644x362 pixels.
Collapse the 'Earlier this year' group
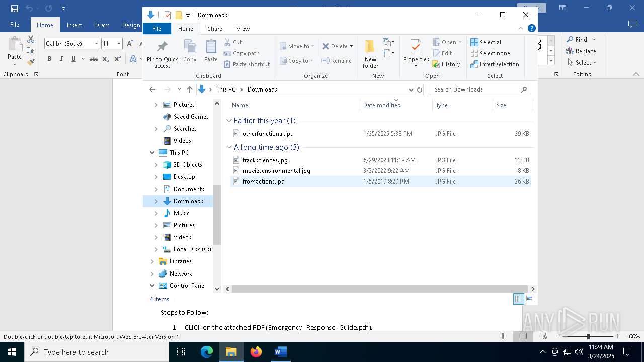(x=229, y=121)
